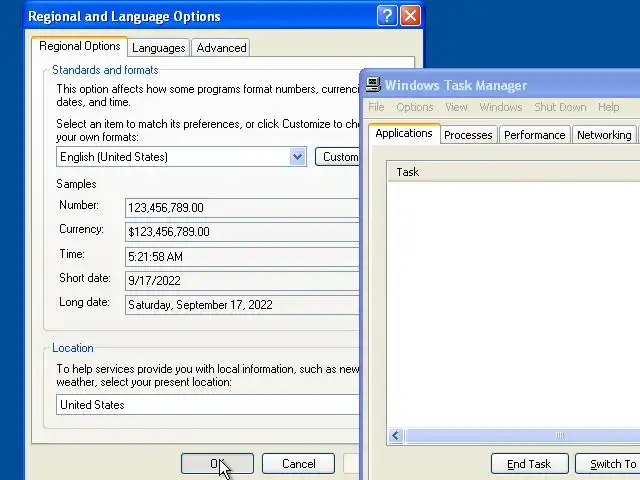
Task: Click the Windows Task Manager title bar
Action: (x=501, y=85)
